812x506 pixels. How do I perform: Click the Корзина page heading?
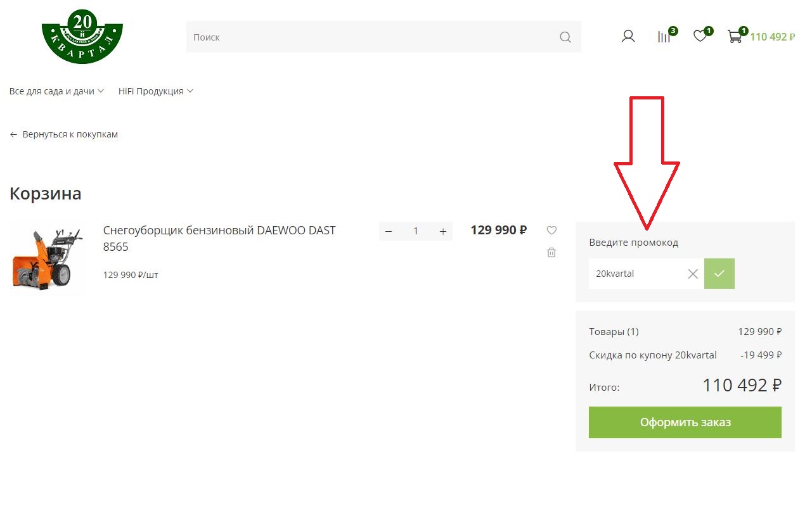coord(46,193)
